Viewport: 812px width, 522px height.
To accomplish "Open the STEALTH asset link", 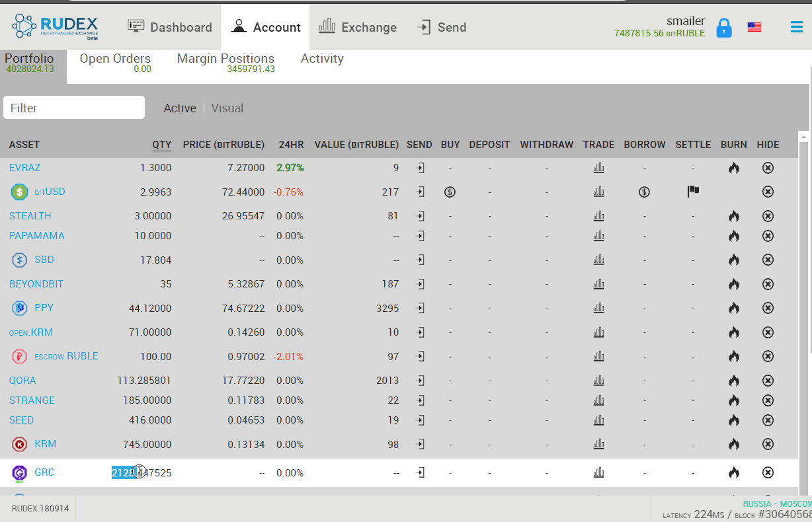I will click(x=30, y=216).
